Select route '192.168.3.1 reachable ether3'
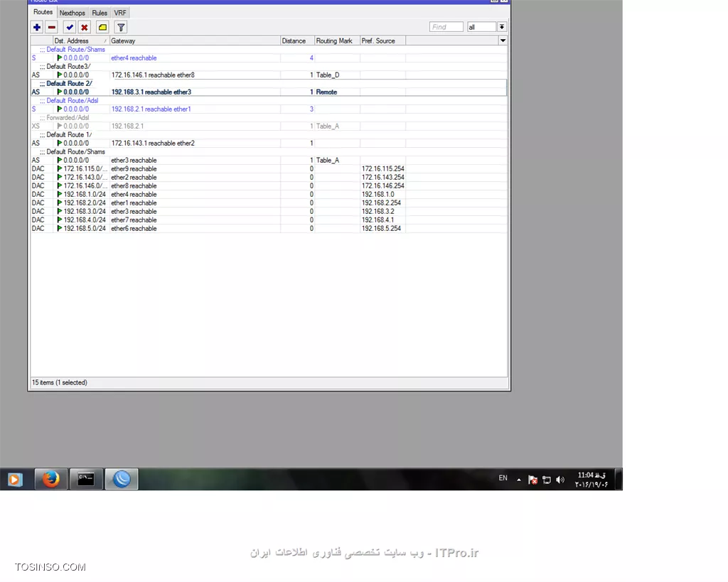 [x=268, y=92]
